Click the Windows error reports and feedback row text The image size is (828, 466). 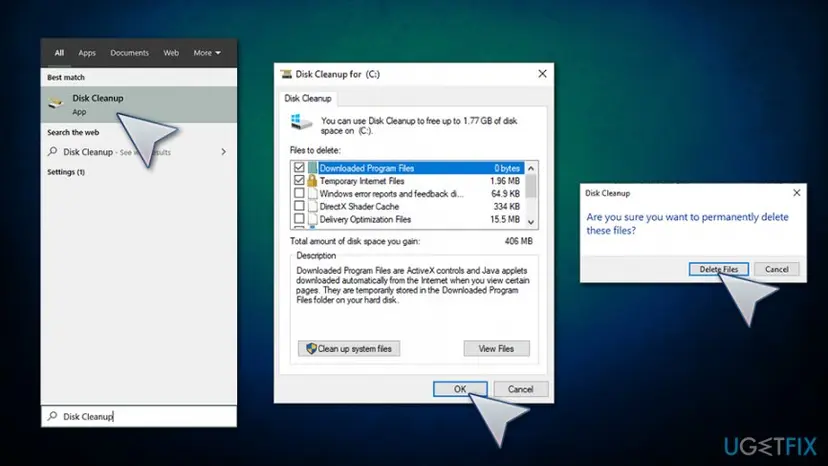point(391,193)
